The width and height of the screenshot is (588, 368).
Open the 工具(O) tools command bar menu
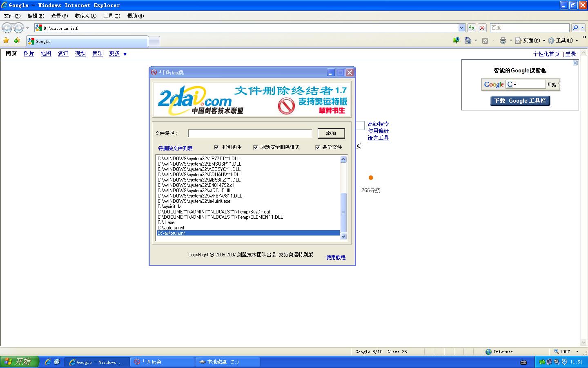[x=563, y=40]
